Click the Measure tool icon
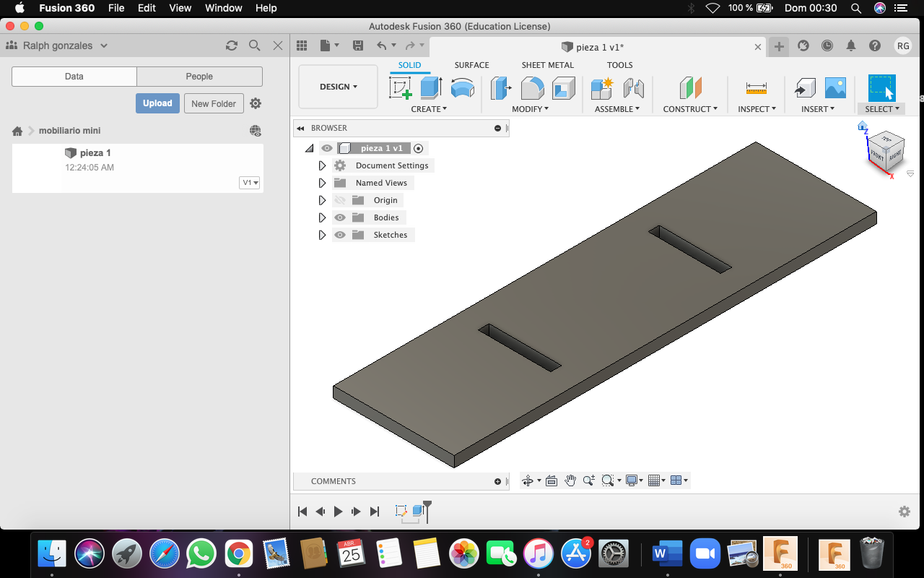 [757, 88]
